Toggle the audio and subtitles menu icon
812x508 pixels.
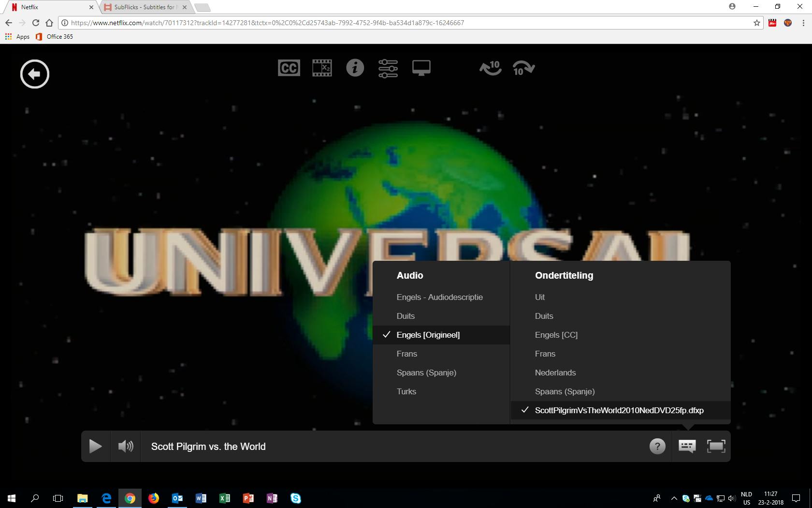pyautogui.click(x=687, y=446)
